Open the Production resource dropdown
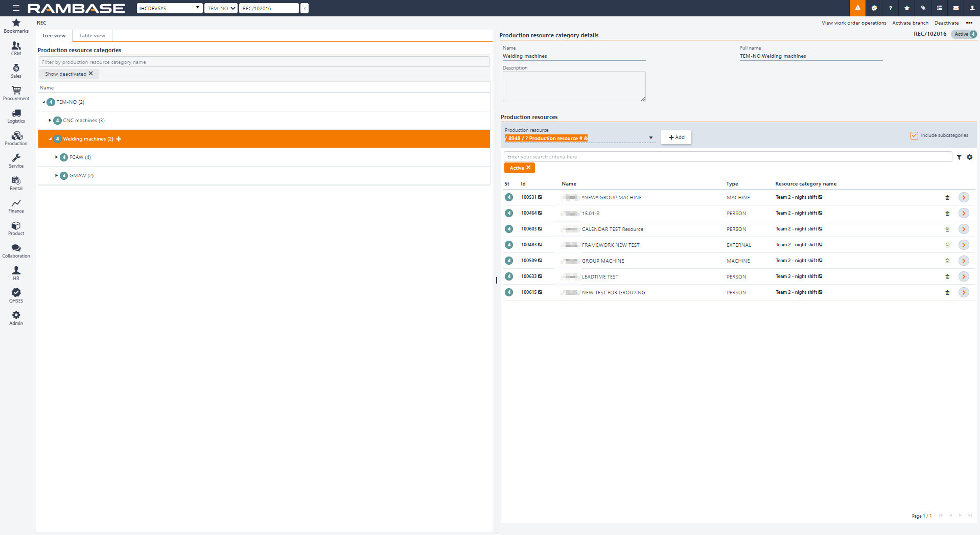This screenshot has height=535, width=980. 650,138
